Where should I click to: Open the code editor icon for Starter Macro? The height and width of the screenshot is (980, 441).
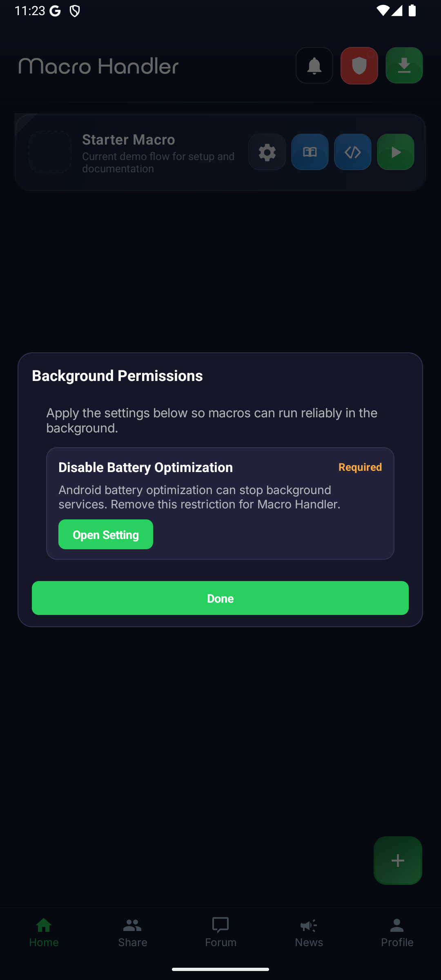[x=352, y=152]
